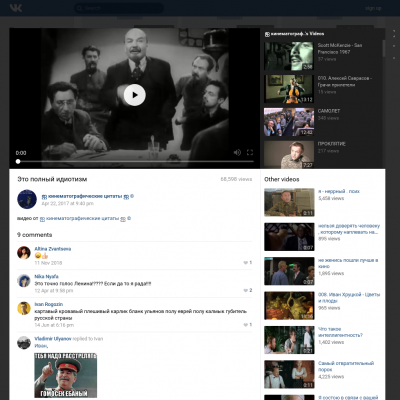Start the video with the center play button
Viewport: 400px width, 400px height.
coord(135,95)
